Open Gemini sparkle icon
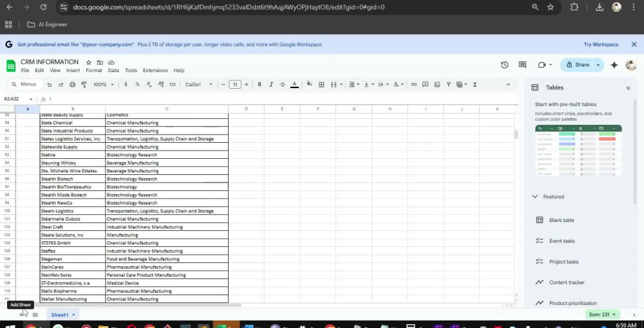 (x=614, y=65)
